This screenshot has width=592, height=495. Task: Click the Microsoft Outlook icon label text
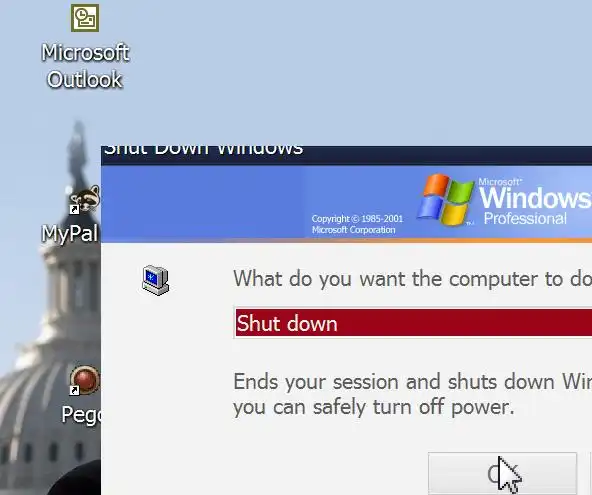coord(85,66)
